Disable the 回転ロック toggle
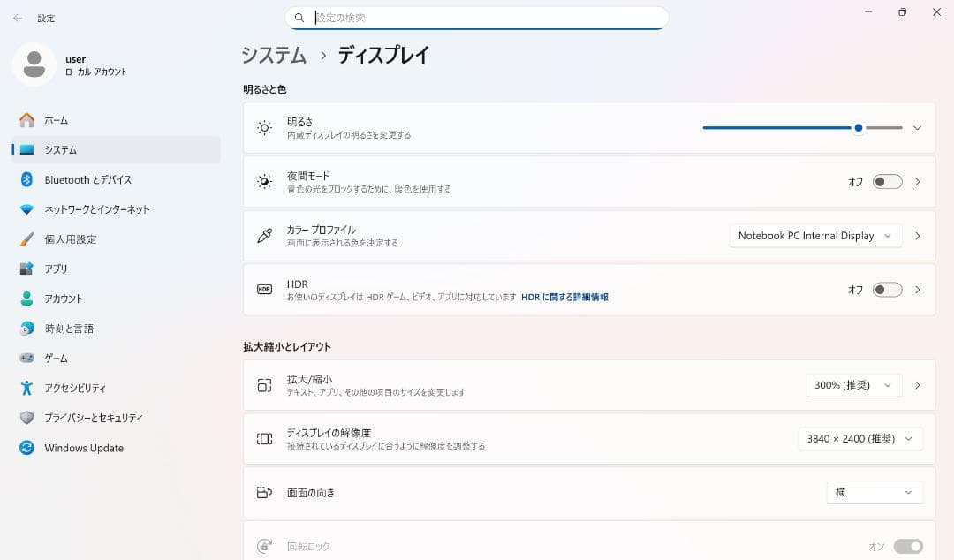 (x=910, y=546)
